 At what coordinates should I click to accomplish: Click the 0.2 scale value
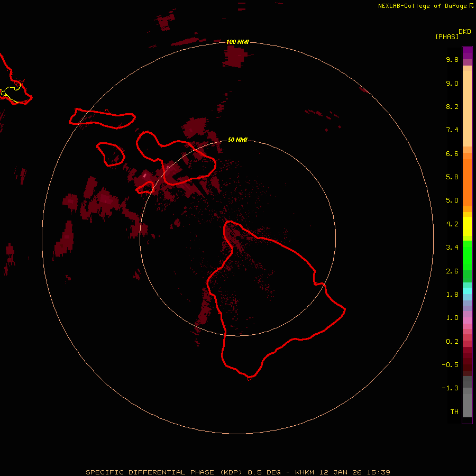click(x=452, y=342)
